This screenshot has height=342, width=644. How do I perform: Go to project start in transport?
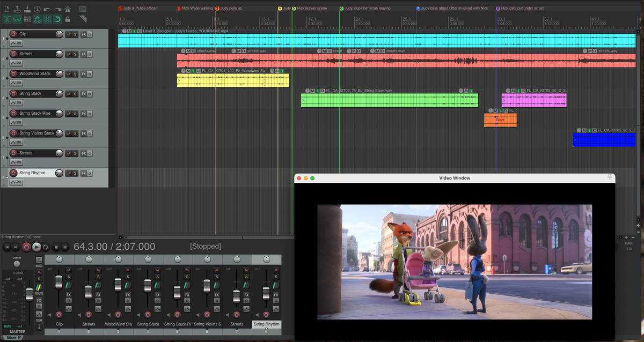point(7,247)
